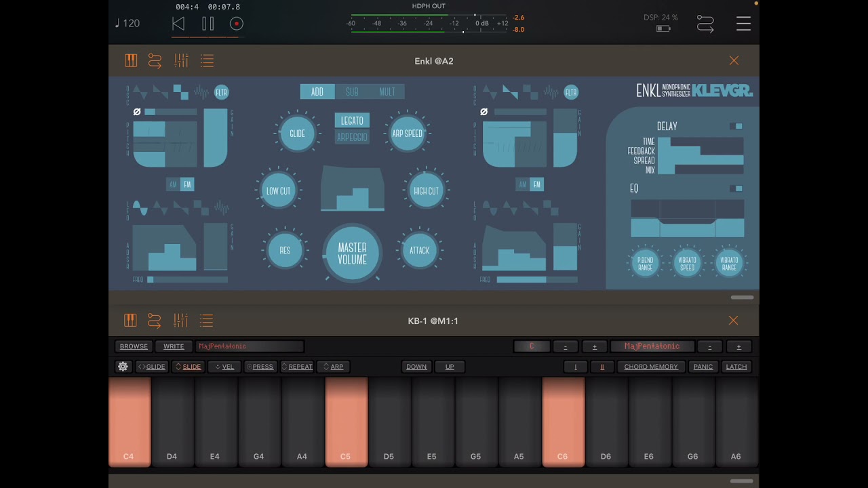Open the ARP mode selector in KB-1

[333, 367]
